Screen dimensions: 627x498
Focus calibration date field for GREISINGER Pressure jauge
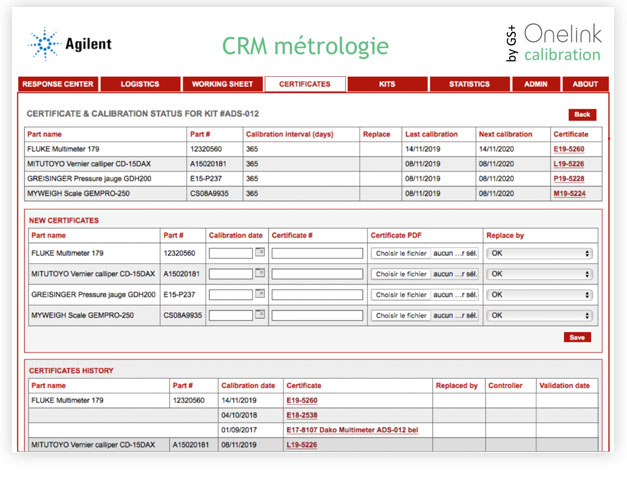coord(231,295)
